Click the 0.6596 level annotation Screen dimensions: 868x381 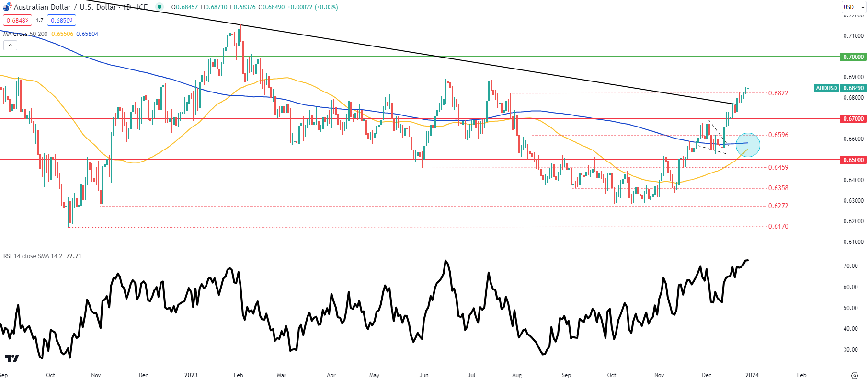(778, 135)
